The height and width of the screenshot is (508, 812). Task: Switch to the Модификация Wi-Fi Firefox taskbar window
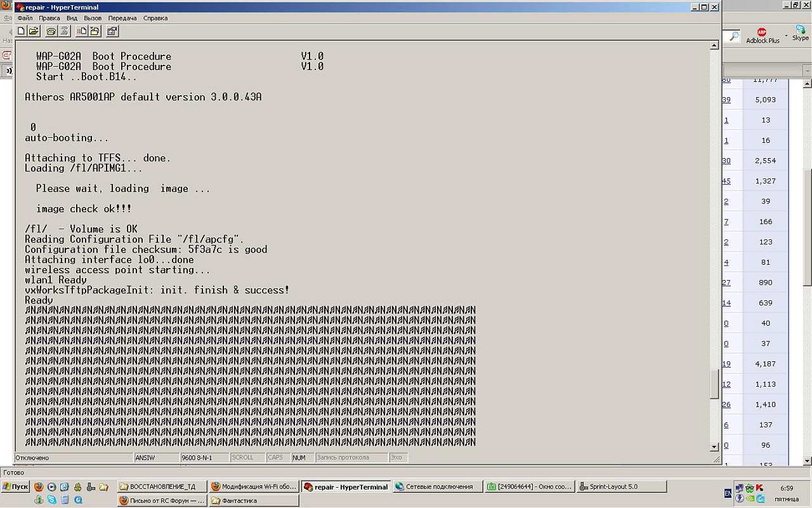point(254,486)
